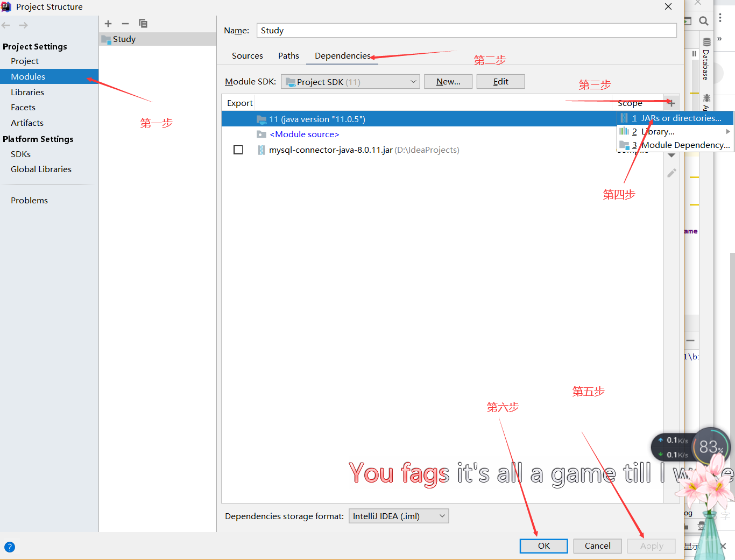Image resolution: width=735 pixels, height=560 pixels.
Task: Click the Back navigation arrow
Action: tap(6, 25)
